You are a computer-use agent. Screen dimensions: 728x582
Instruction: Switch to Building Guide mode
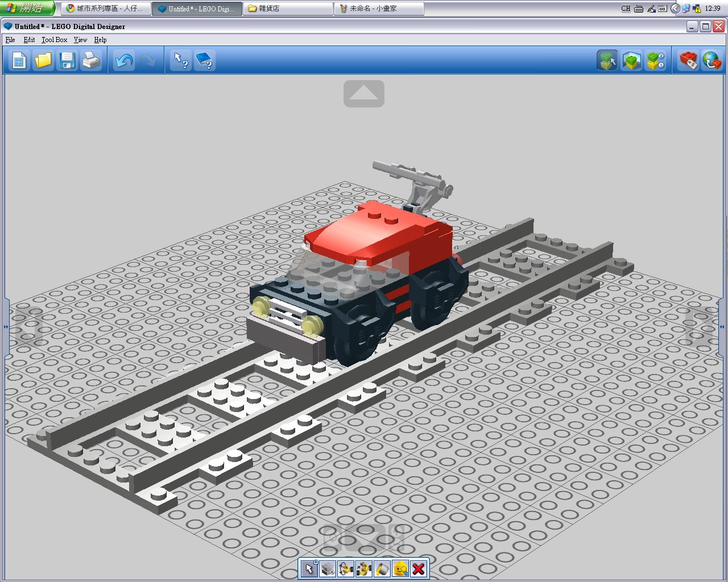pos(655,60)
